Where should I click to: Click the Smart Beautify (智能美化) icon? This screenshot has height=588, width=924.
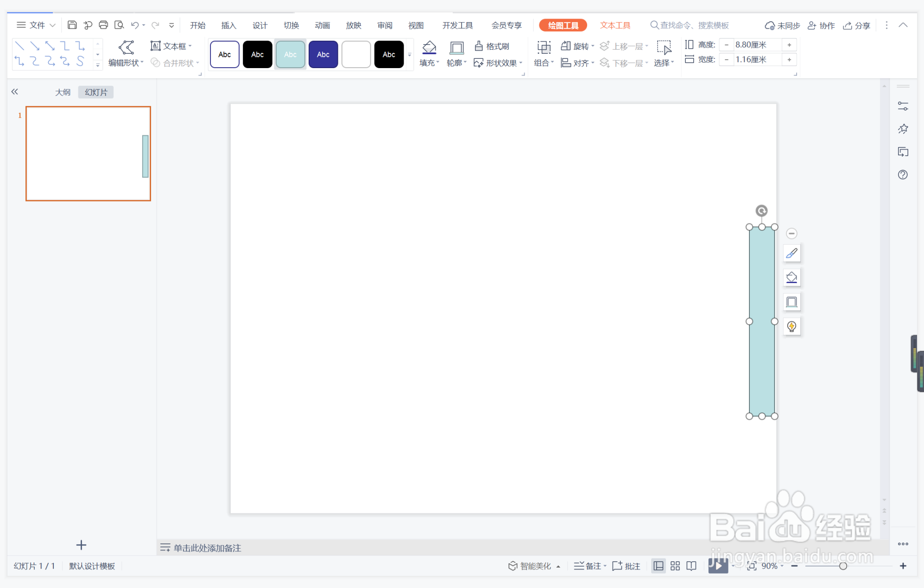(x=513, y=566)
